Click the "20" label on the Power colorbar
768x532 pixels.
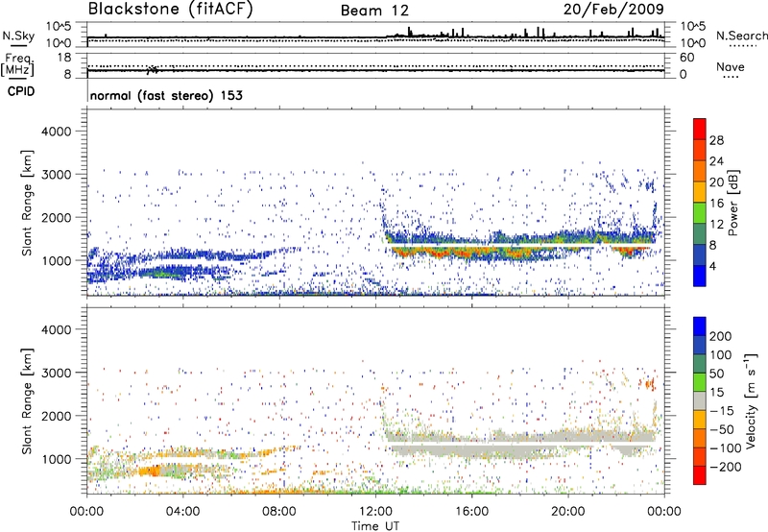pos(716,182)
